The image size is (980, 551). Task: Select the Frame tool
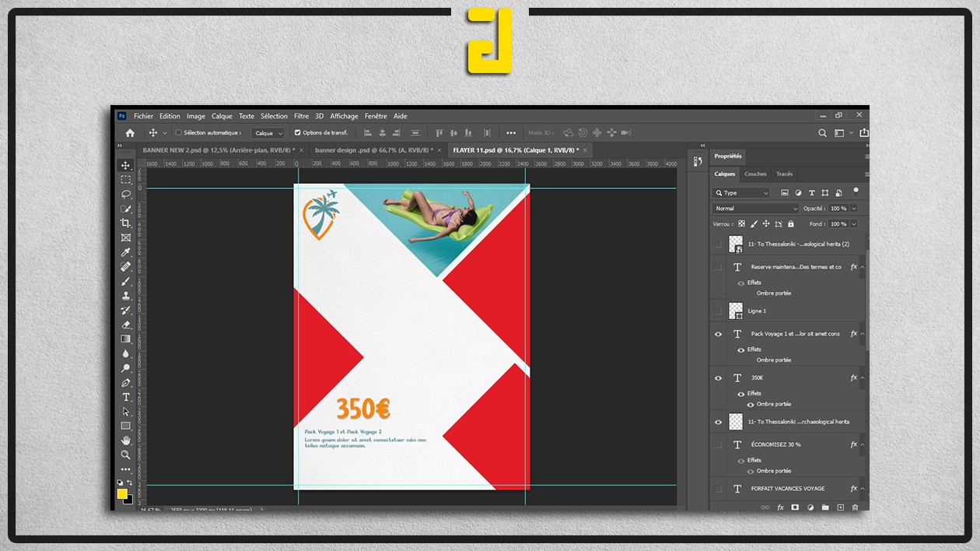[125, 237]
